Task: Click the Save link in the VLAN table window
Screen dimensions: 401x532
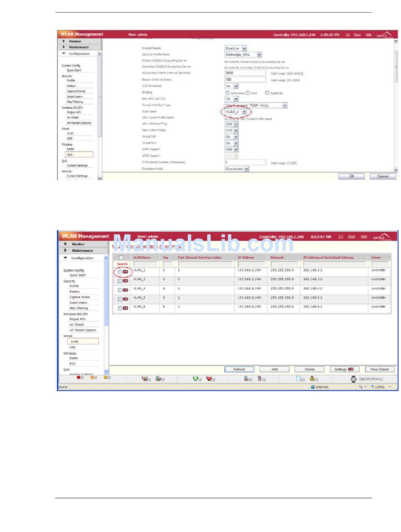Action: click(351, 236)
